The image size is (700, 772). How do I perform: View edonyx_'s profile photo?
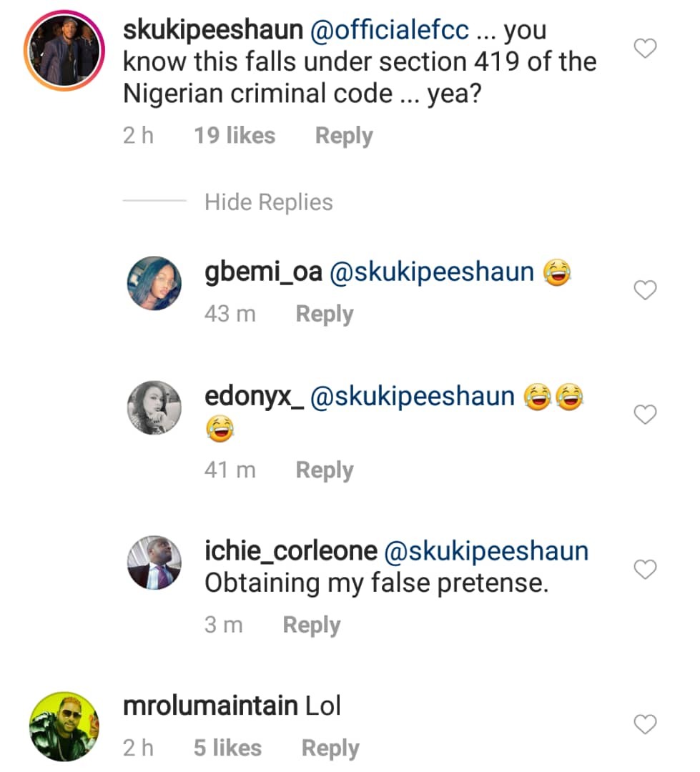pos(154,407)
